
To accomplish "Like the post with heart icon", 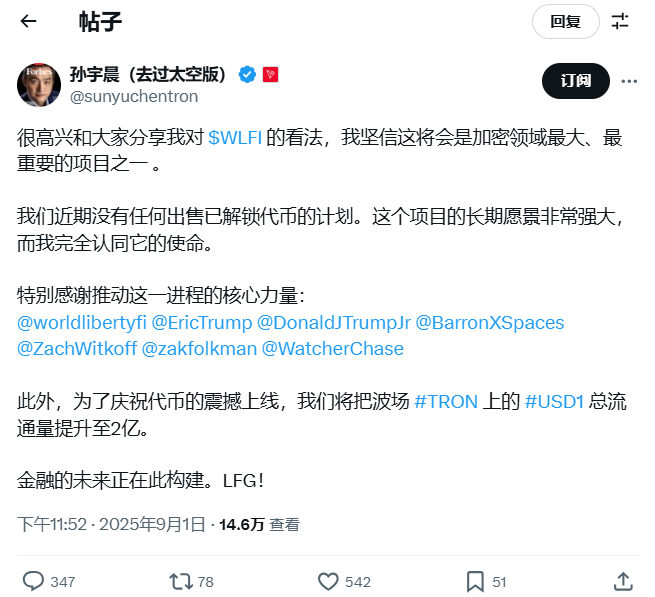I will point(328,581).
